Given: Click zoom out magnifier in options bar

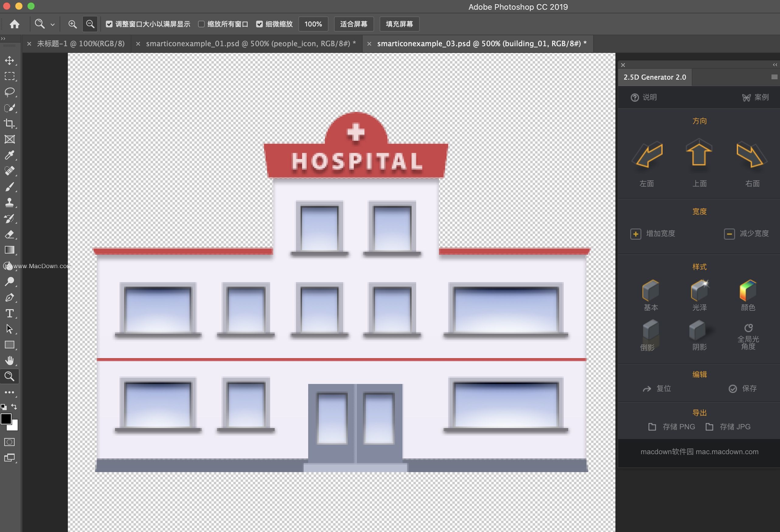Looking at the screenshot, I should [x=90, y=24].
